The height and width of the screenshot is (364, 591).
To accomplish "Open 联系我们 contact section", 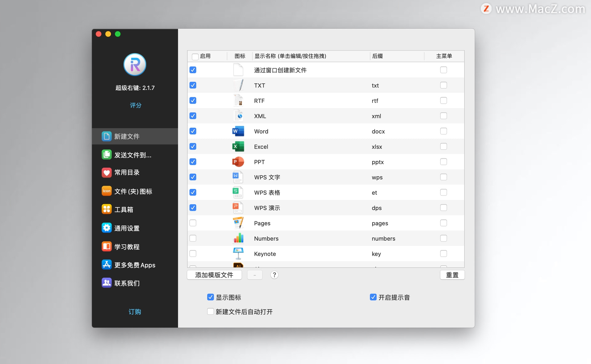I will 127,283.
